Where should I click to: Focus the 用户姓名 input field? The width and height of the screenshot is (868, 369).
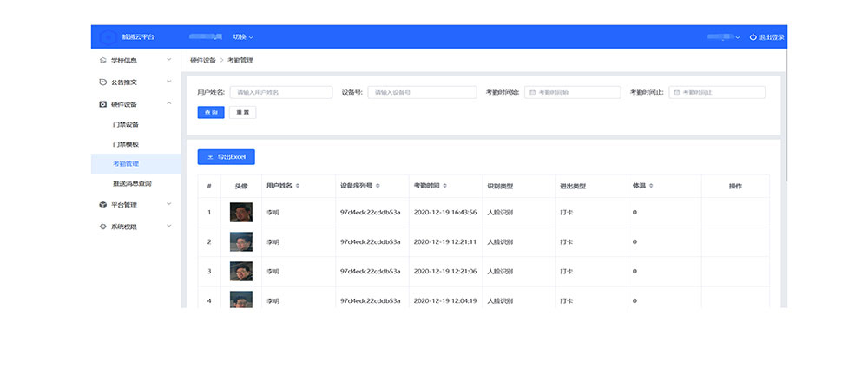(x=280, y=92)
